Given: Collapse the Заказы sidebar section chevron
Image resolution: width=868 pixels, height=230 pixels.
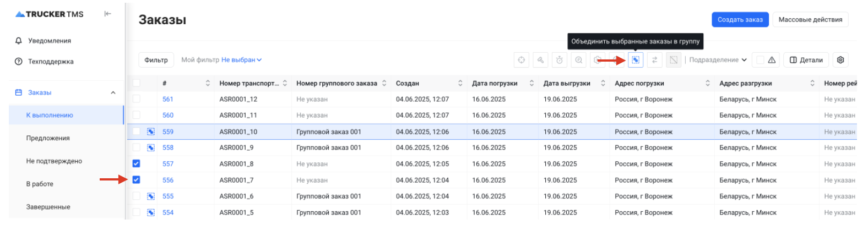Looking at the screenshot, I should 113,92.
